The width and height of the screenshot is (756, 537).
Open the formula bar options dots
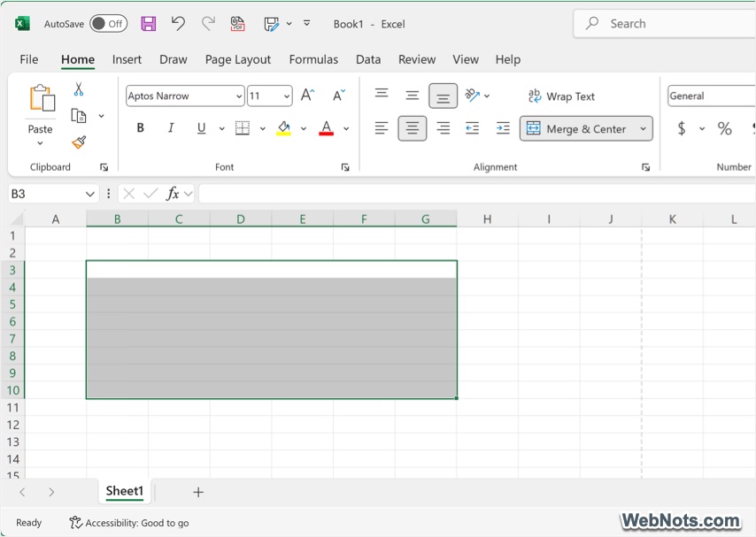[x=109, y=194]
